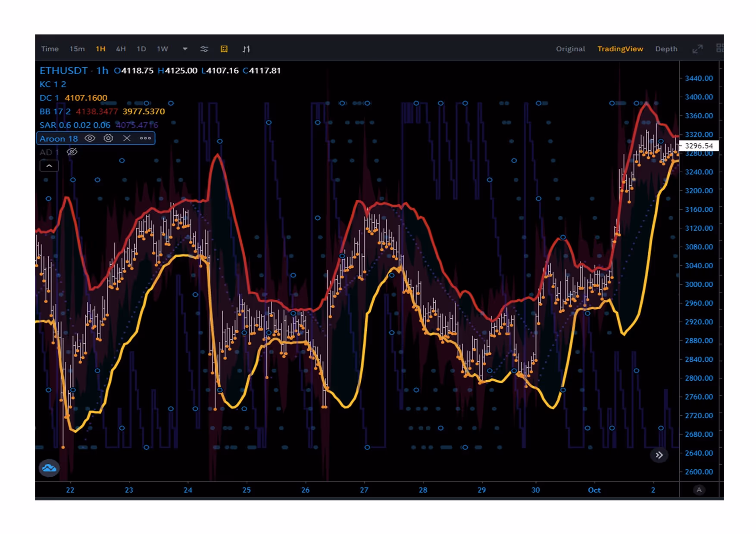Click the yellow order-history display icon
The image size is (756, 534).
coord(224,49)
